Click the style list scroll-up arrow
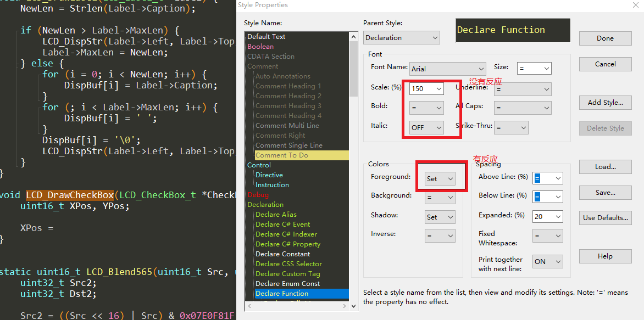Screen dimensions: 644x320 (x=354, y=37)
